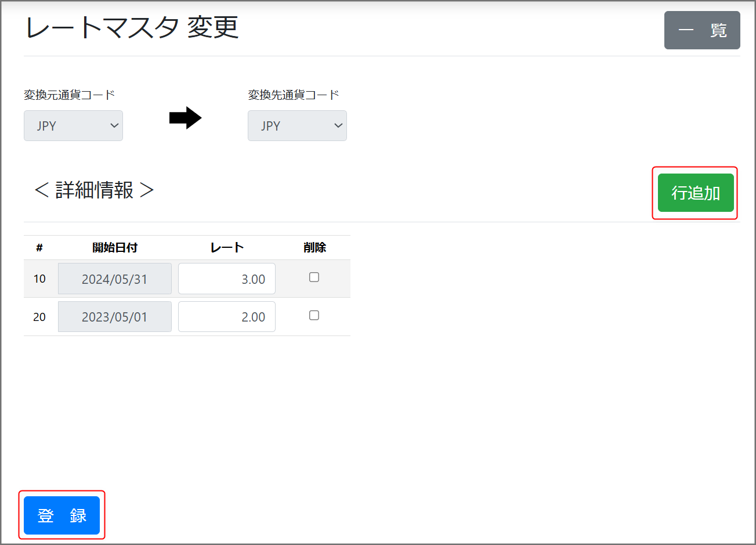Image resolution: width=756 pixels, height=545 pixels.
Task: Click the # column header
Action: point(39,248)
